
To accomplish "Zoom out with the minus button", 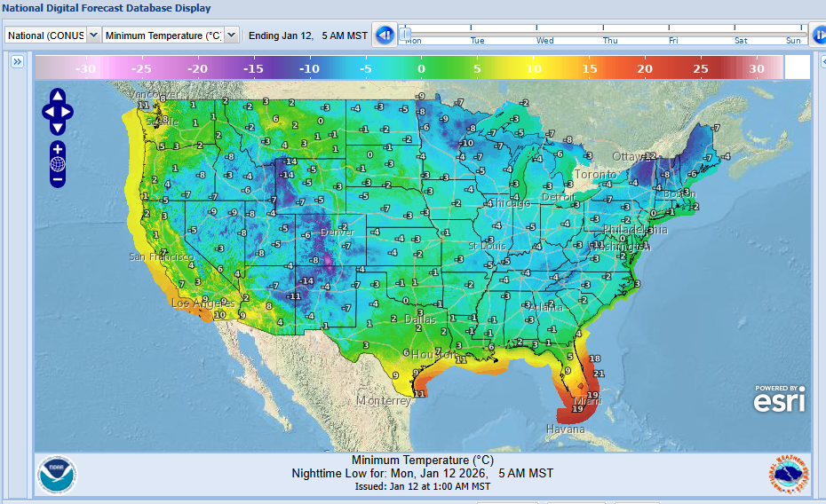I will pos(58,179).
